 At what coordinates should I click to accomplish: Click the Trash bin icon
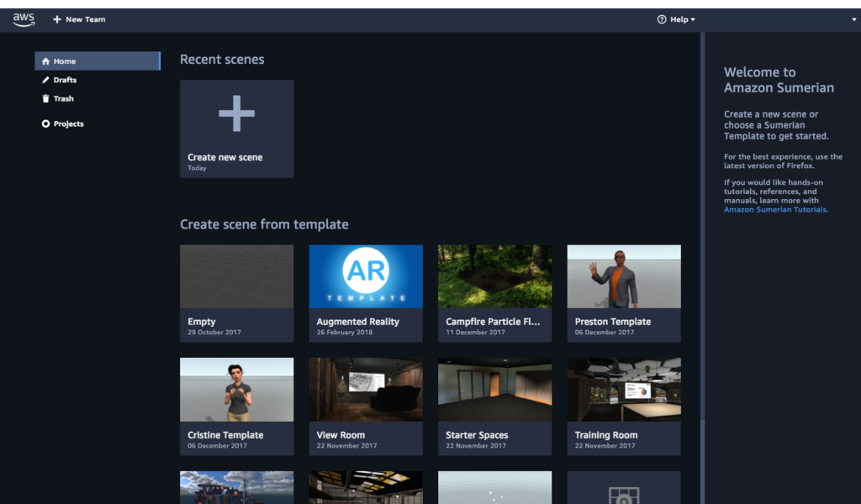(45, 99)
